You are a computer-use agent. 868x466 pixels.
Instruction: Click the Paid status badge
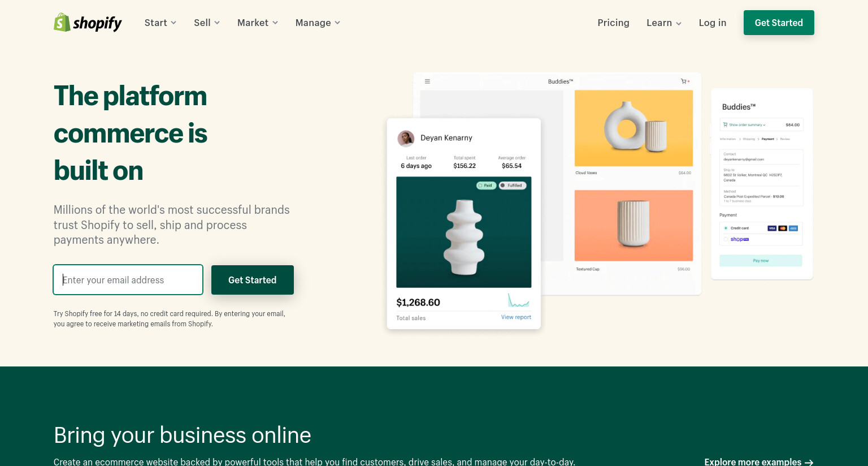[x=485, y=185]
